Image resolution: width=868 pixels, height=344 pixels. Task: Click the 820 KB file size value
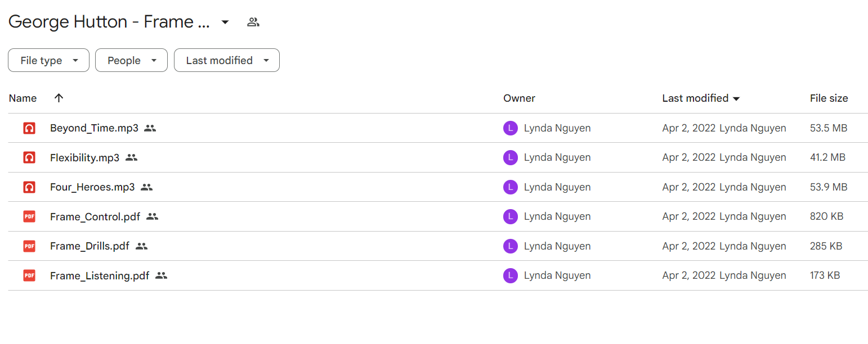pyautogui.click(x=826, y=216)
